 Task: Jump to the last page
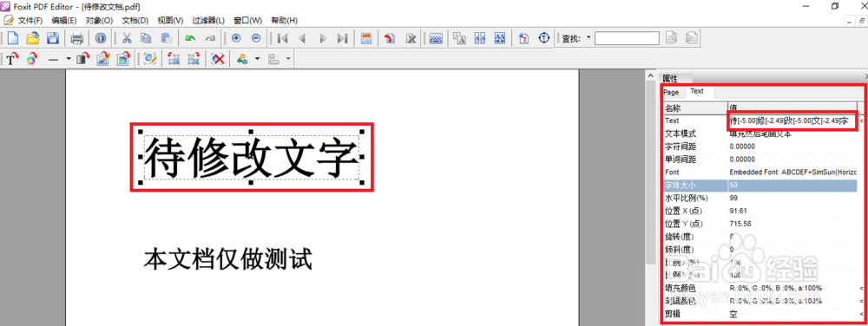[x=343, y=38]
